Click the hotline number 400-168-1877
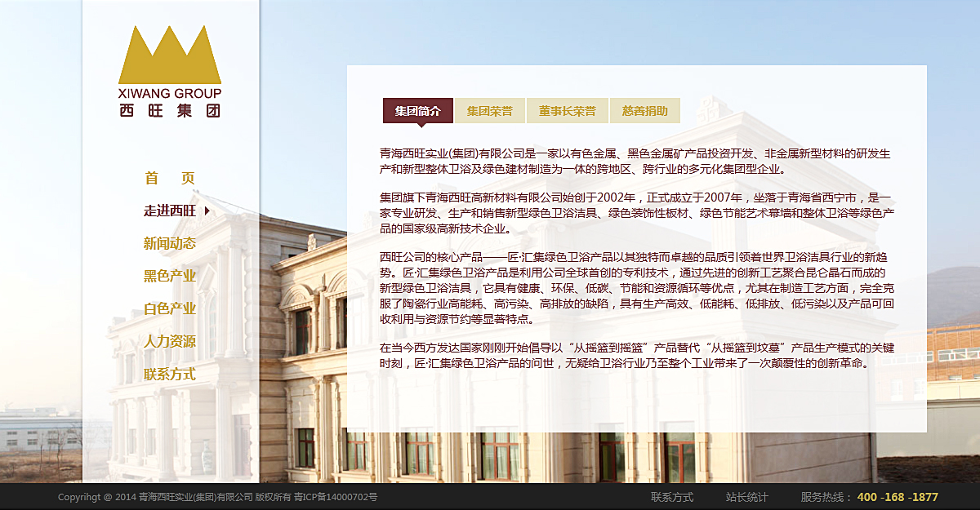The image size is (980, 510). click(x=898, y=497)
